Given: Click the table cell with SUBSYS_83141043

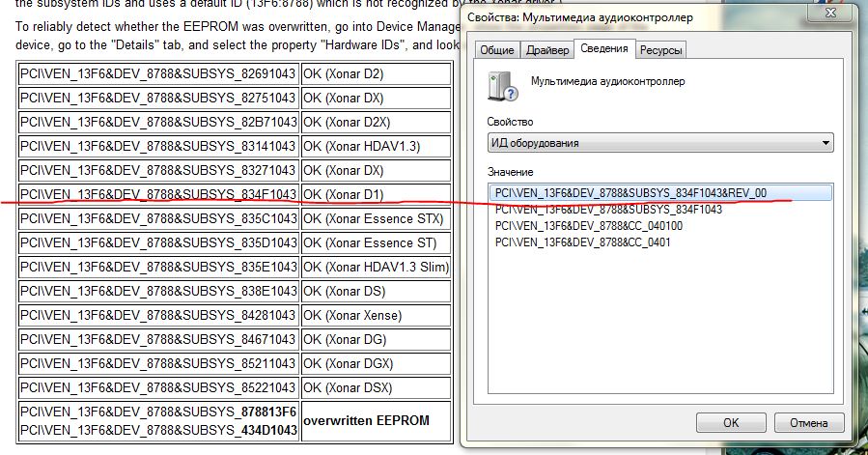Looking at the screenshot, I should tap(158, 146).
